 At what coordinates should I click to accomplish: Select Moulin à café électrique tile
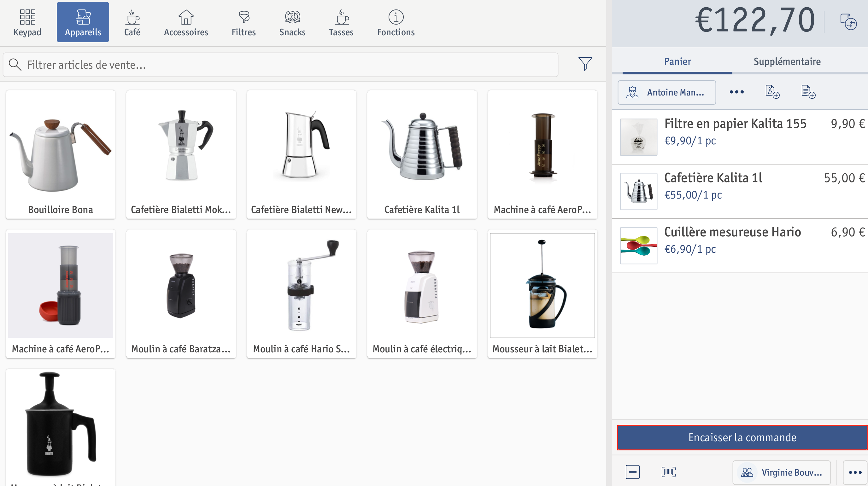tap(422, 294)
